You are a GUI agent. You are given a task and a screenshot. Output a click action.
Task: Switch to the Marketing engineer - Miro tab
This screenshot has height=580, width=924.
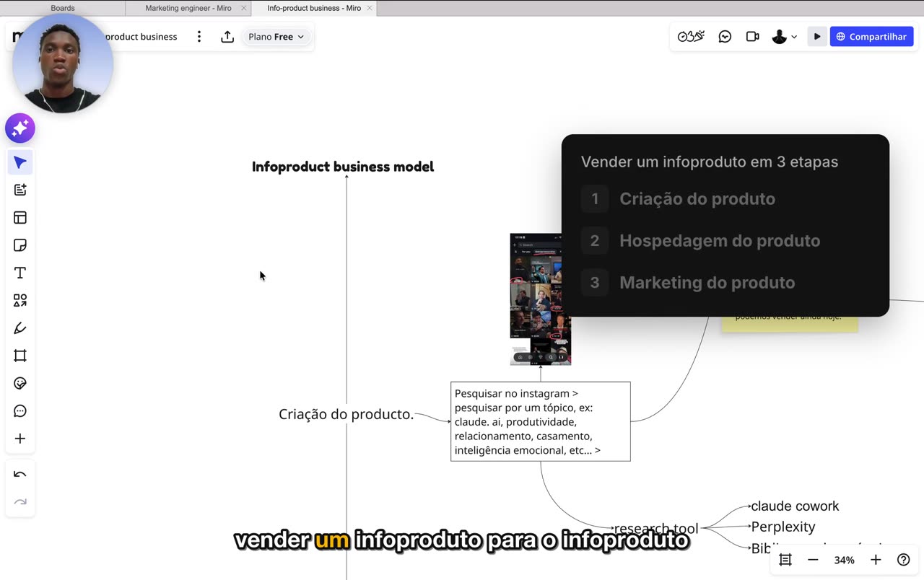[188, 8]
